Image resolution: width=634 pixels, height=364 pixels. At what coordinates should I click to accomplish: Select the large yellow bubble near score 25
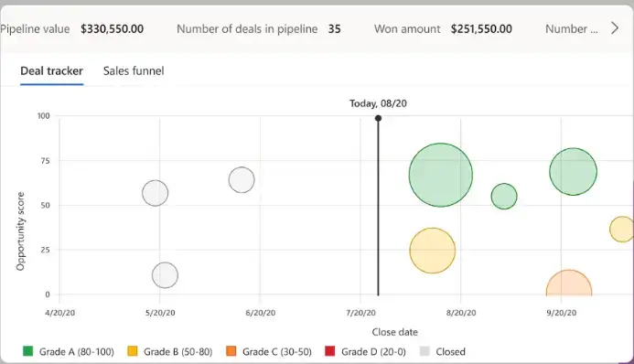point(432,251)
